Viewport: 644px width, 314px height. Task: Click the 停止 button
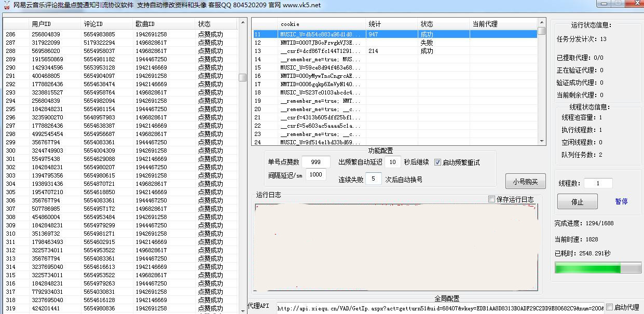pyautogui.click(x=577, y=202)
